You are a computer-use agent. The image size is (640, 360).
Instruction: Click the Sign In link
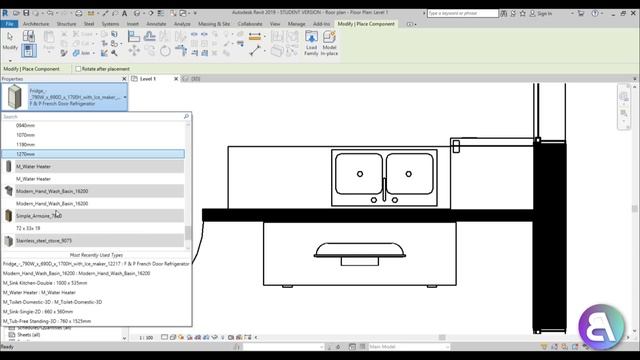click(x=544, y=13)
